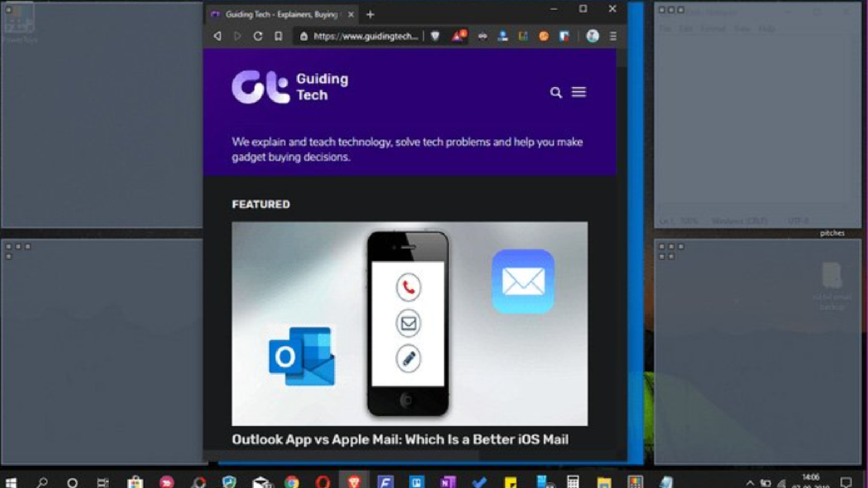The height and width of the screenshot is (488, 868).
Task: Reload the Guiding Tech page
Action: pos(258,36)
